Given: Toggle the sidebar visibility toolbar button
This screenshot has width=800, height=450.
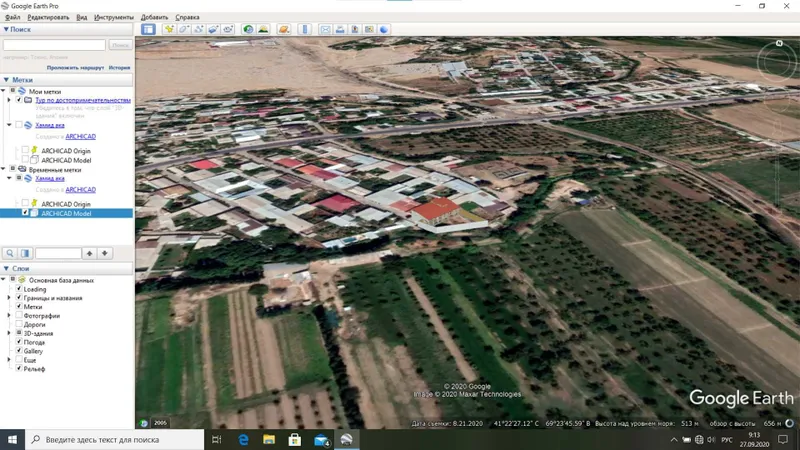Looking at the screenshot, I should pos(148,29).
